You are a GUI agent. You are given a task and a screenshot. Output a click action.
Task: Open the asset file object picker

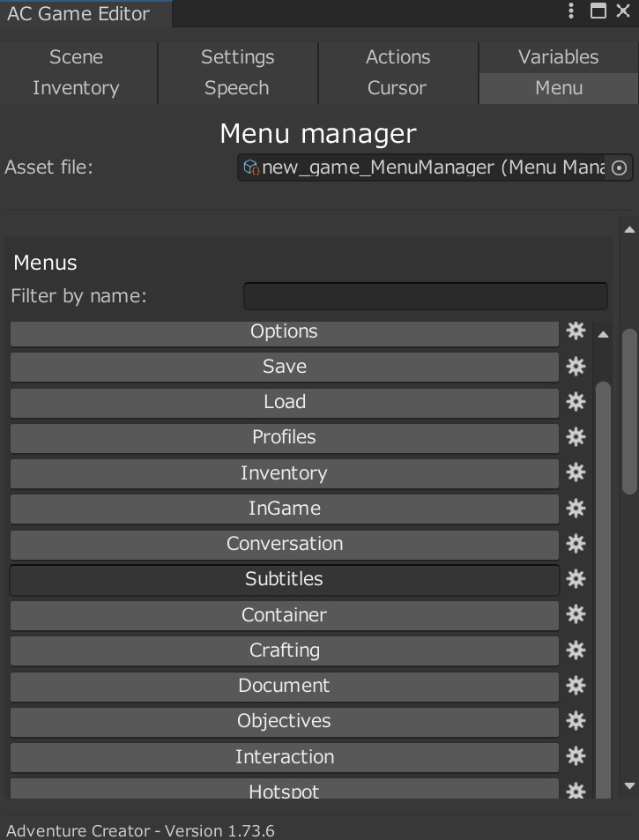620,168
